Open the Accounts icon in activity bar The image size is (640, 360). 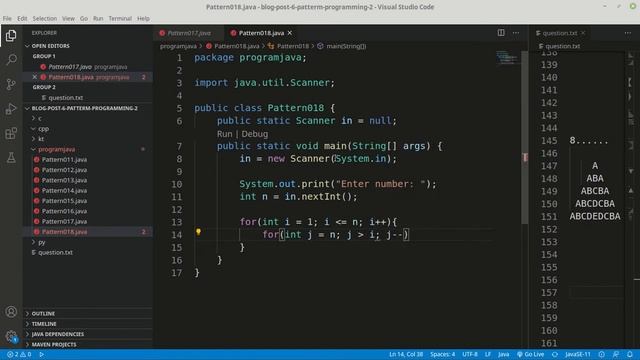11,312
